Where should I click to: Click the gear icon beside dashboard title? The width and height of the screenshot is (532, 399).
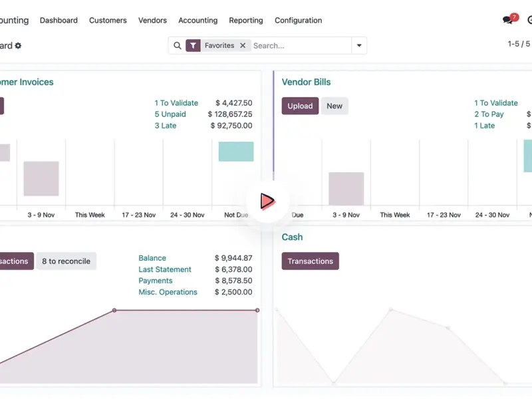tap(19, 46)
